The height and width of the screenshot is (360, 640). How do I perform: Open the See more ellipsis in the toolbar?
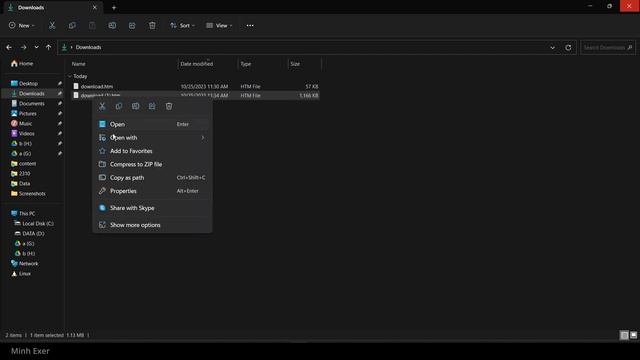click(250, 25)
